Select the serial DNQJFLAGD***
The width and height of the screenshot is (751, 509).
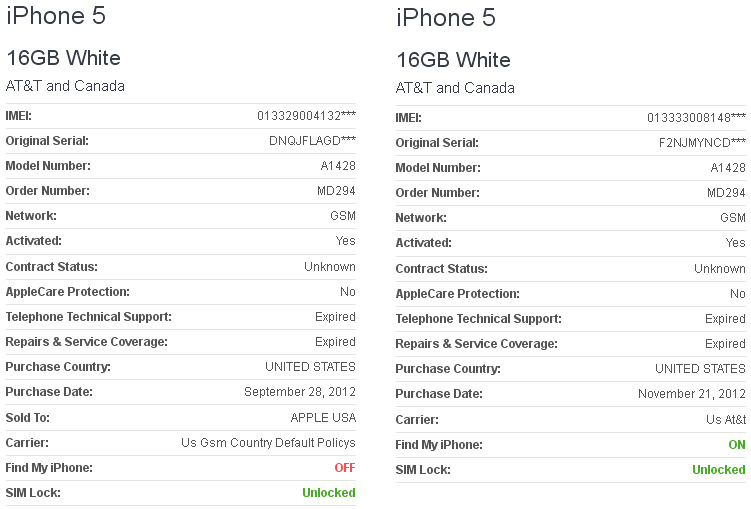[312, 141]
